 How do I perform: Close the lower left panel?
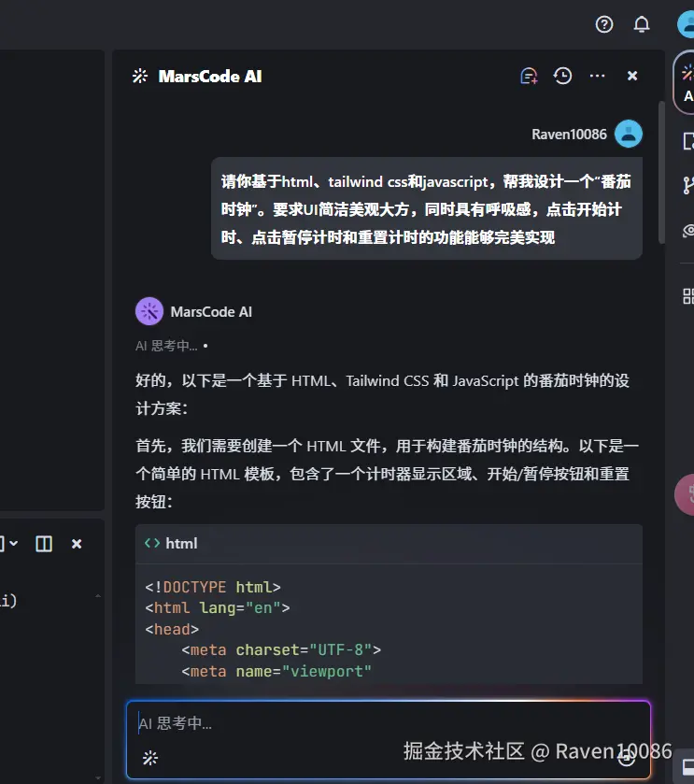coord(77,544)
